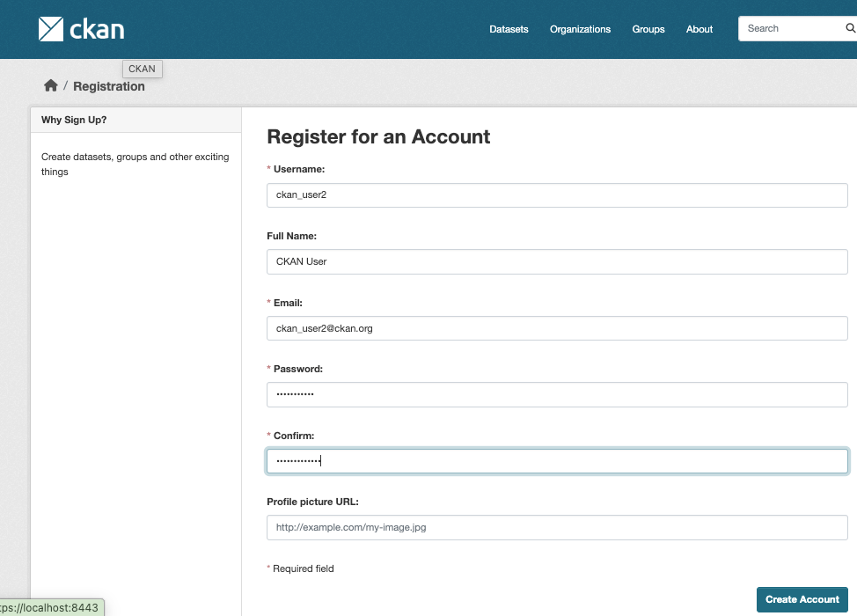Screen dimensions: 857x616
Task: Click the 'Profile picture URL:' label
Action: coord(312,502)
